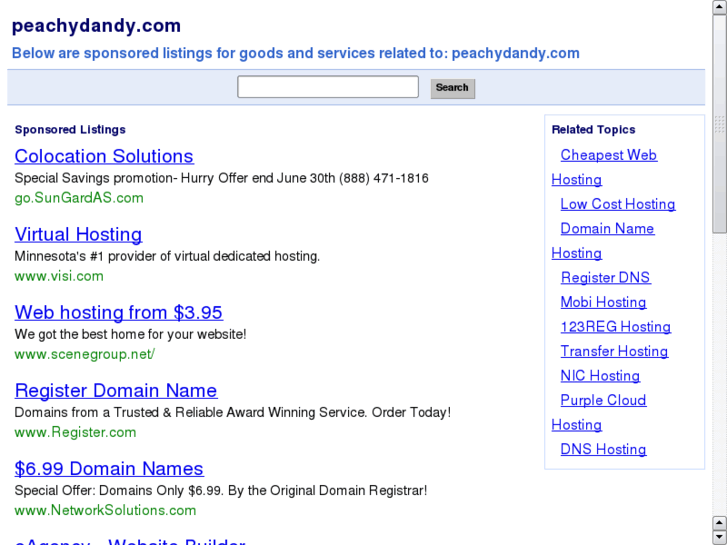727x545 pixels.
Task: Click Minnesota's #1 provider description text
Action: click(167, 256)
